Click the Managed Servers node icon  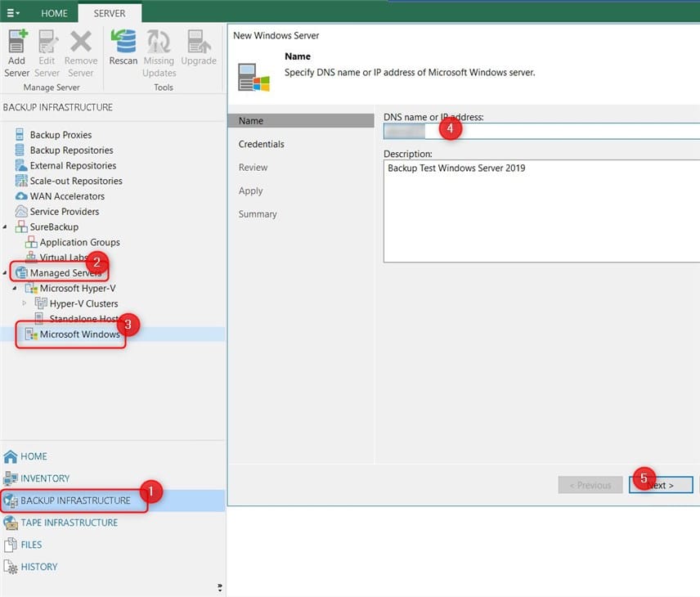[x=21, y=273]
